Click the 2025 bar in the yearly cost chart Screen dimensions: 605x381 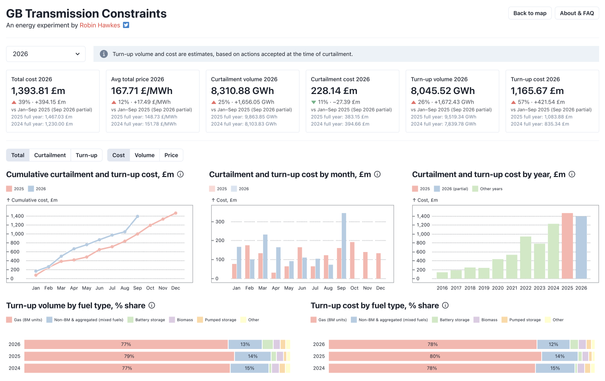567,246
